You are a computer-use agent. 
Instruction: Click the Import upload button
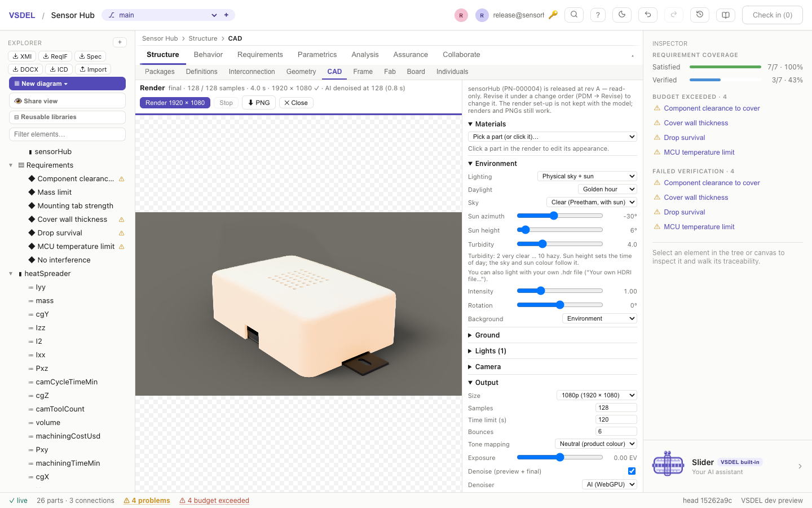pyautogui.click(x=93, y=69)
